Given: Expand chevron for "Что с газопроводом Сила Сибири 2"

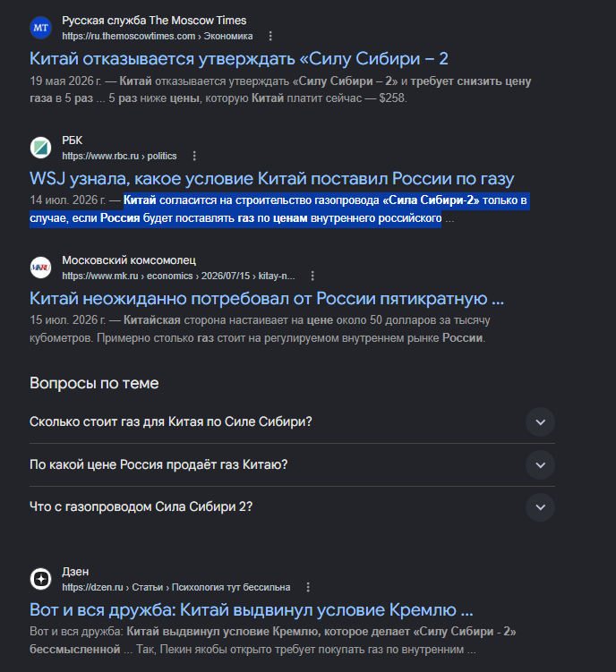Looking at the screenshot, I should (541, 507).
